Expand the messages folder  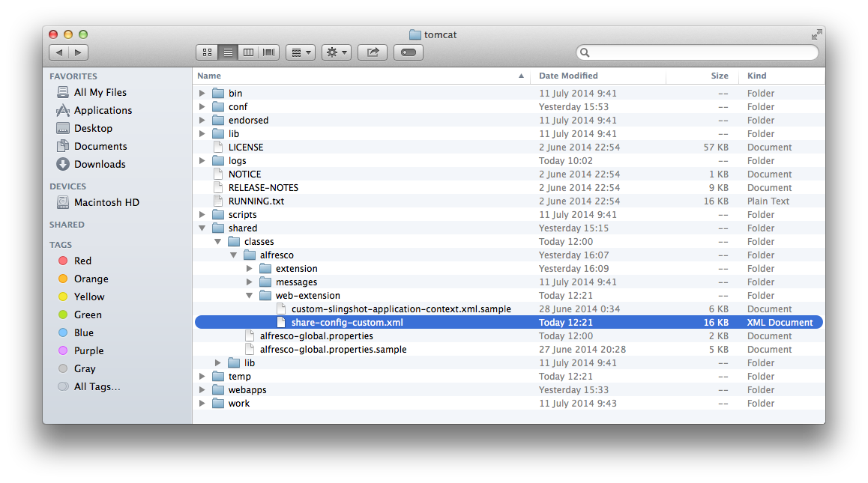249,282
